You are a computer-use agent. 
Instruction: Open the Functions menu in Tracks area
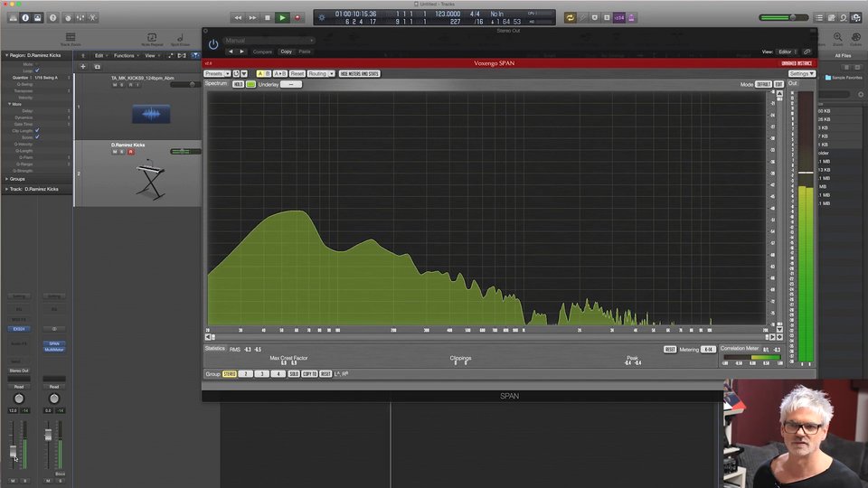125,55
